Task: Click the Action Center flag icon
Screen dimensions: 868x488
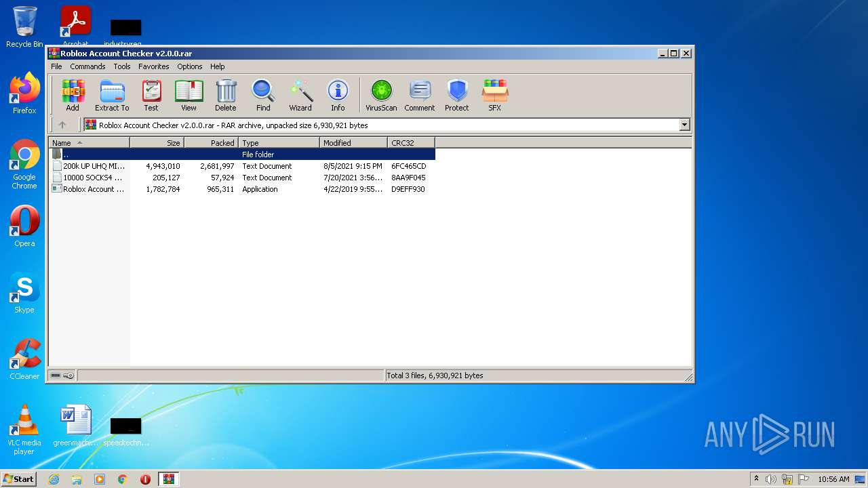Action: click(803, 479)
